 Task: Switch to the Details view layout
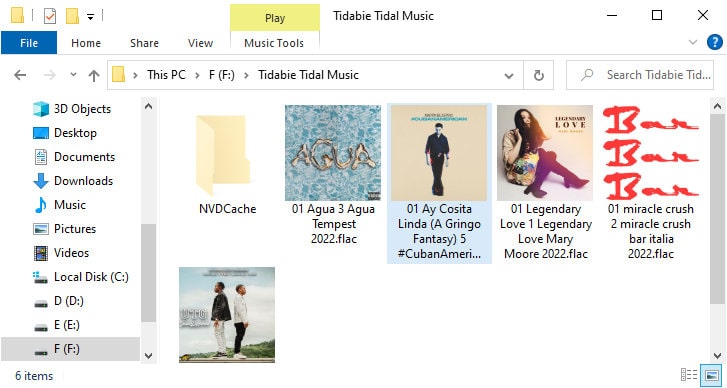pyautogui.click(x=689, y=375)
